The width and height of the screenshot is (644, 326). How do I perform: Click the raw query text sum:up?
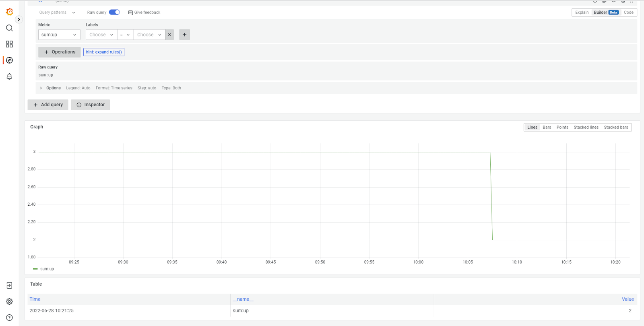(45, 75)
